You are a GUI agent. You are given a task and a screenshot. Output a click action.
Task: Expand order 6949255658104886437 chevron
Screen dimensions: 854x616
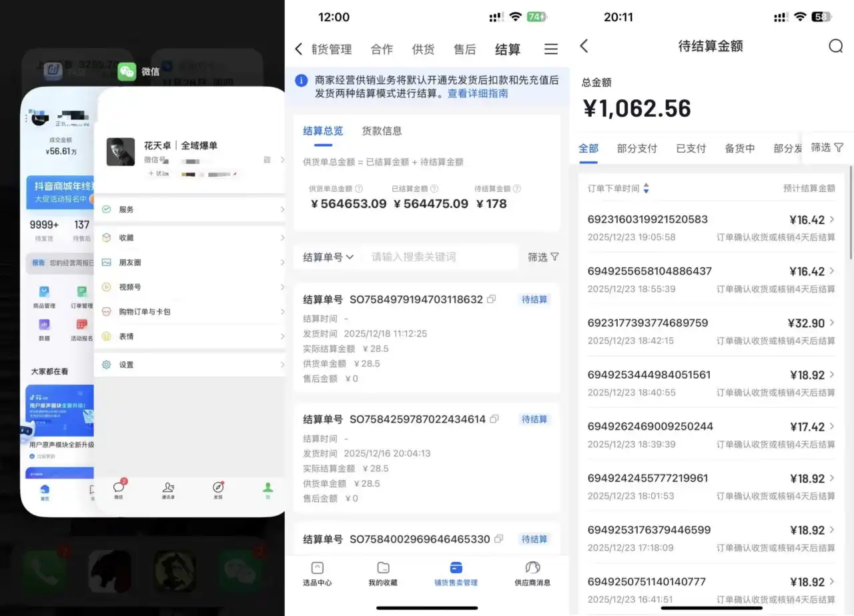click(832, 271)
